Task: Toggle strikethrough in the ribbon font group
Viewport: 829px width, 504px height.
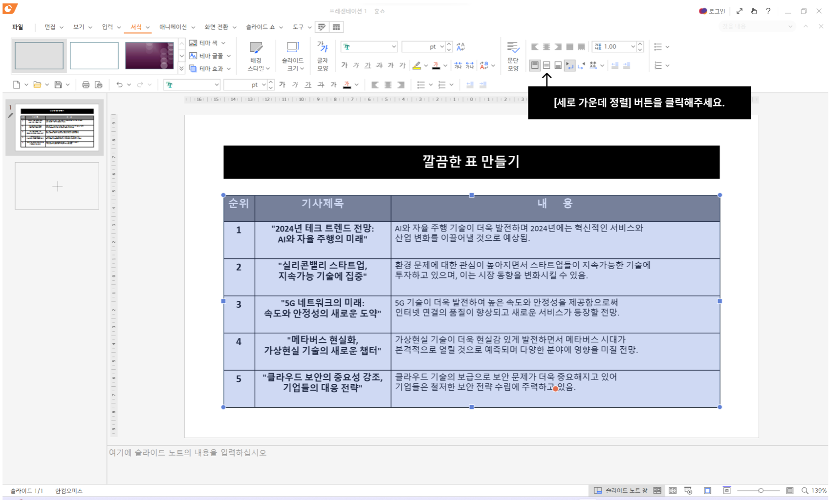Action: 379,65
